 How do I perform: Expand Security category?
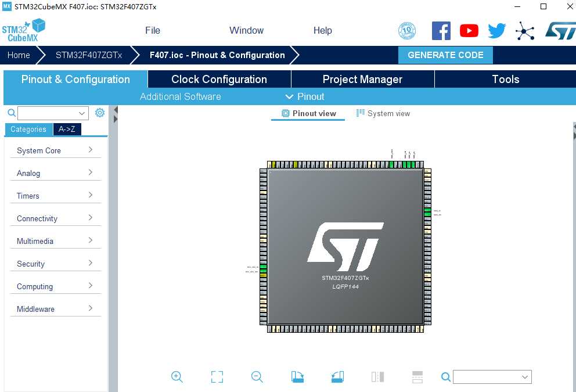click(55, 264)
